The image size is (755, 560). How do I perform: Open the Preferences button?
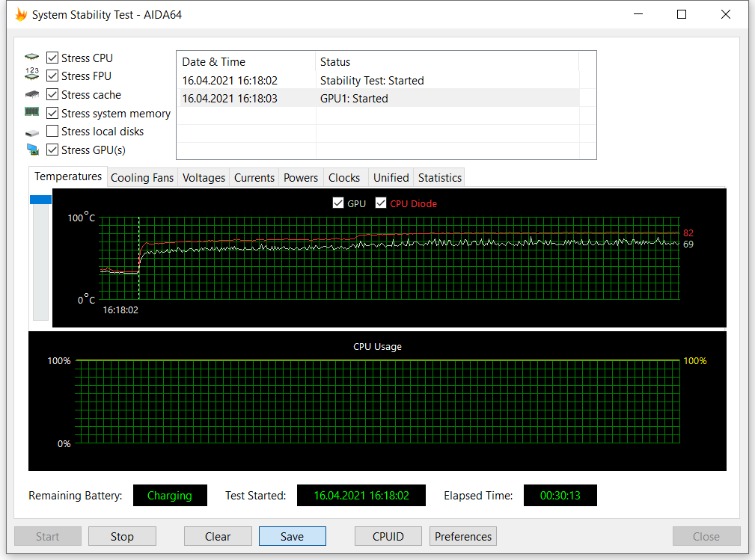463,536
